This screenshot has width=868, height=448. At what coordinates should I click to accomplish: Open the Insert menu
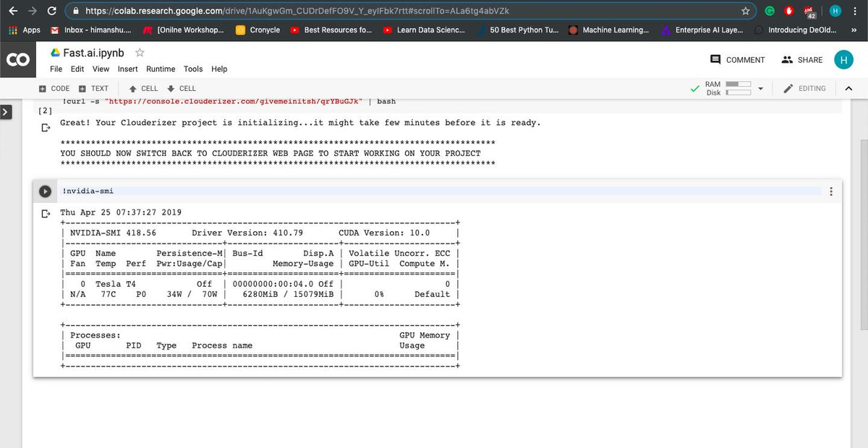click(x=128, y=69)
